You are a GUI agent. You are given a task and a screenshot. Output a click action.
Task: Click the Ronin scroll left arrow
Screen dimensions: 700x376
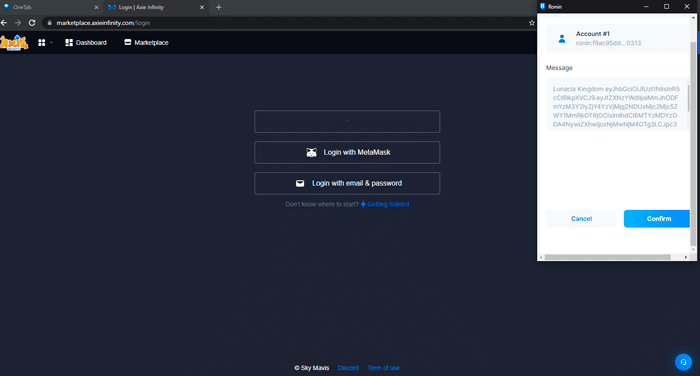[541, 257]
